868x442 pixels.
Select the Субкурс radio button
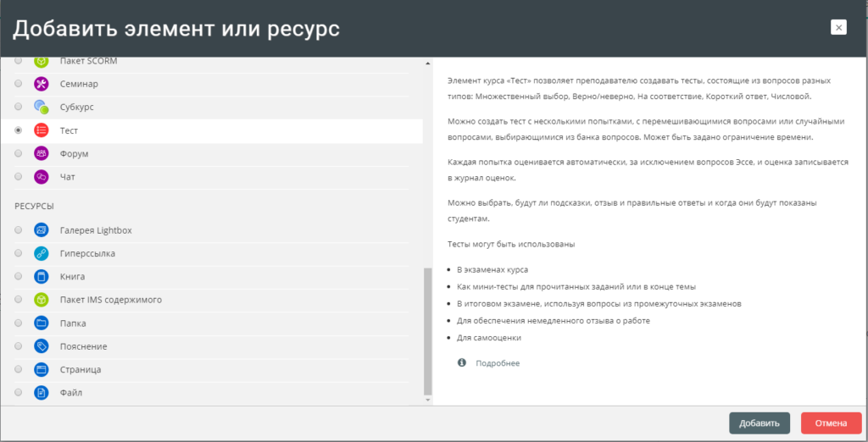coord(19,106)
